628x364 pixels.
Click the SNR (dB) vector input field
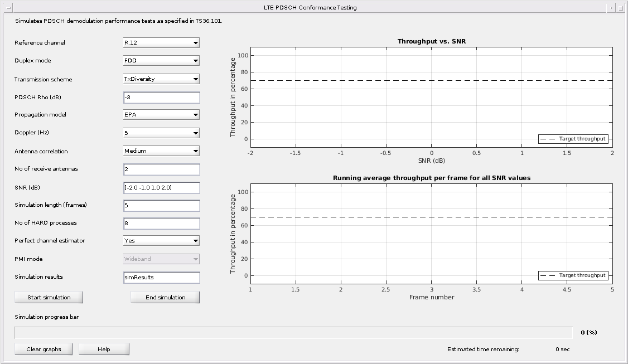click(x=161, y=188)
